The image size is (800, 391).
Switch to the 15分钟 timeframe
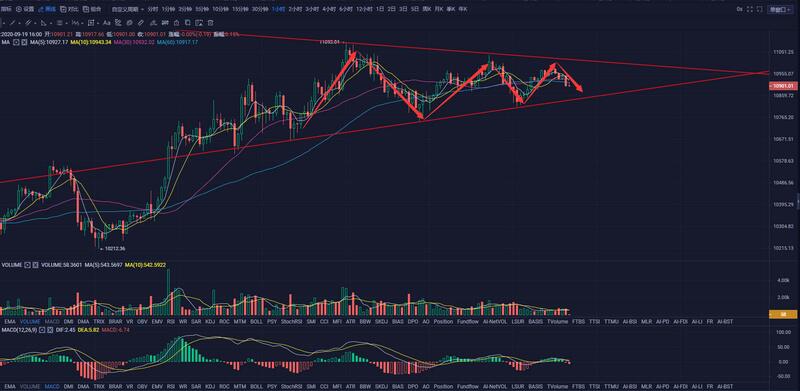click(241, 9)
